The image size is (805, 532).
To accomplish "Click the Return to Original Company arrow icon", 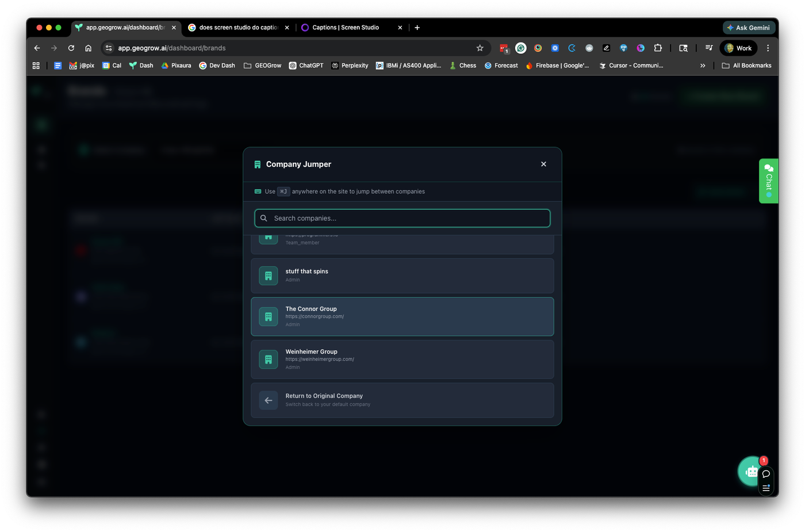I will 268,400.
